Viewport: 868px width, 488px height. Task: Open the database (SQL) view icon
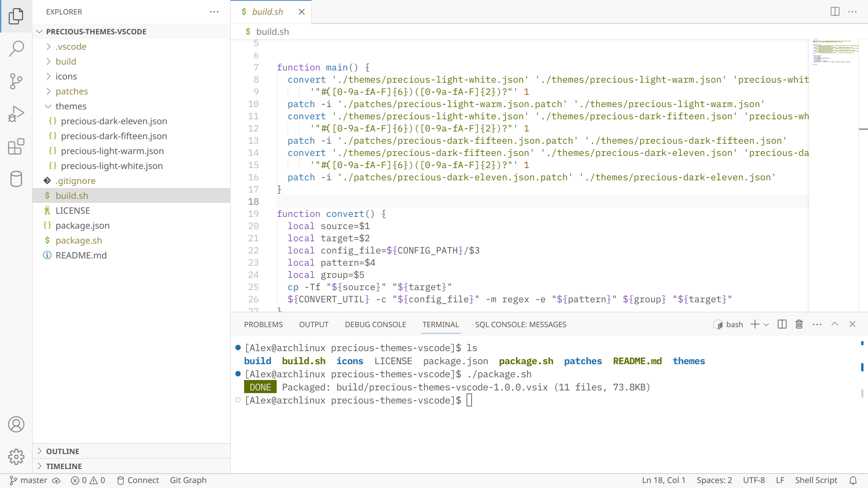click(16, 179)
